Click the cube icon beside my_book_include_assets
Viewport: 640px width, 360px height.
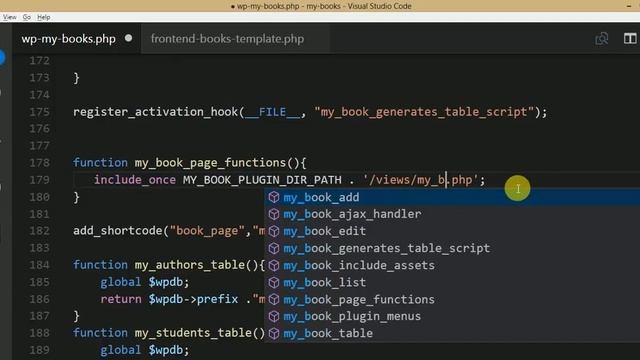coord(274,265)
